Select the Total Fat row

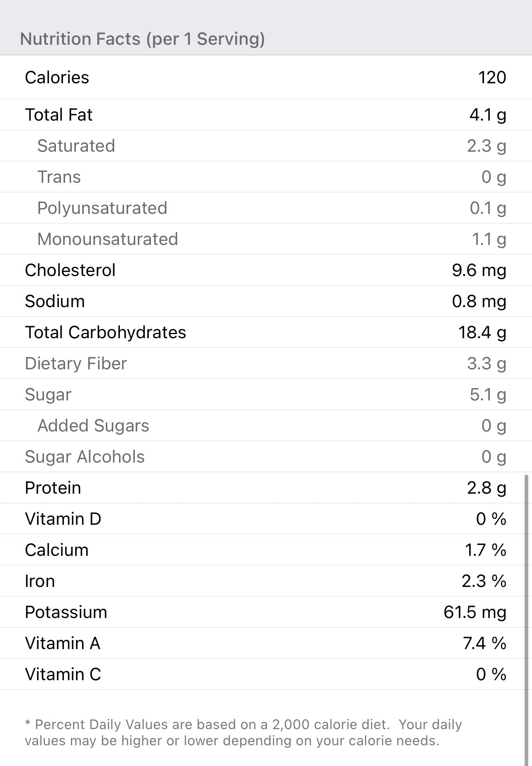tap(265, 115)
